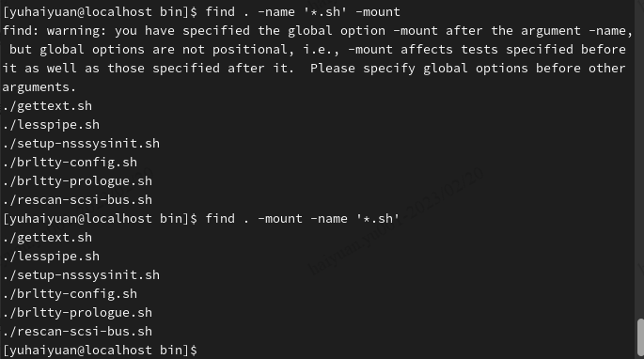Click the first ./rescan-scsi-bus.sh result
Viewport: 644px width, 359px height.
pyautogui.click(x=77, y=200)
